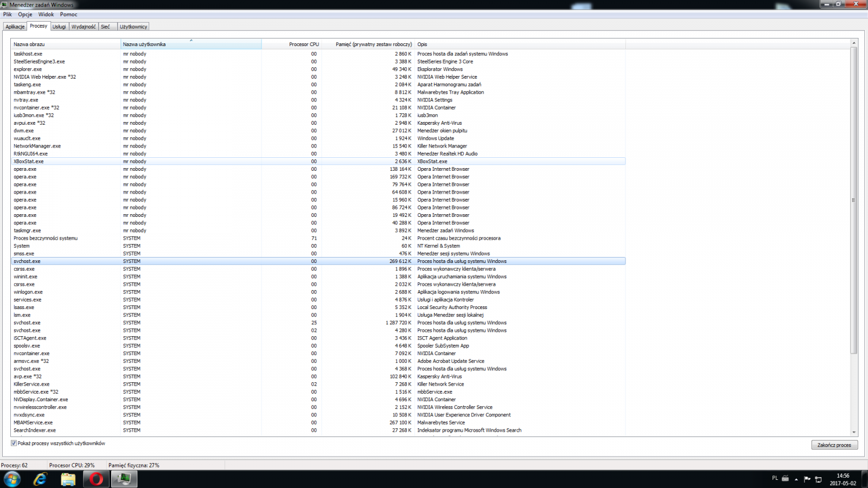Click the Zakończ proces button
Screen dimensions: 868x488
834,445
